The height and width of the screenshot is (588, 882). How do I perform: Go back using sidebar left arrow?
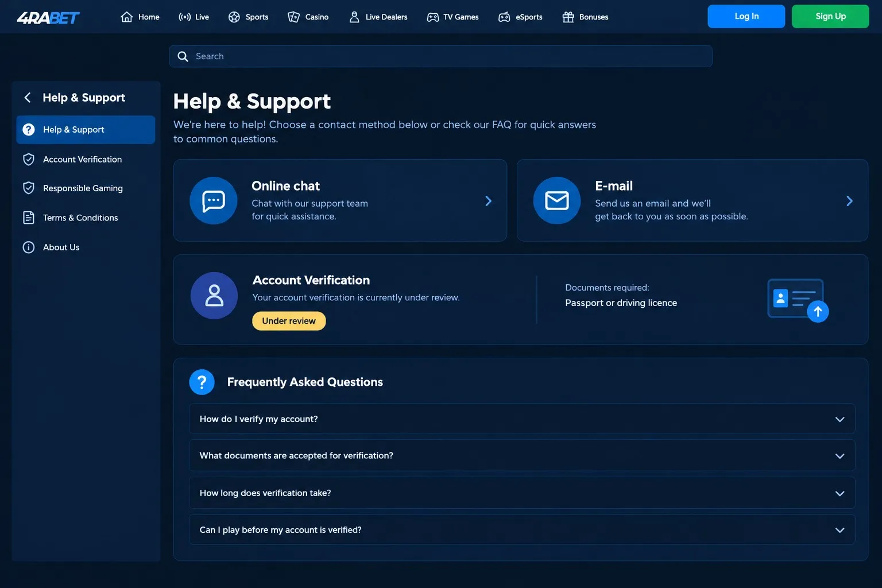coord(28,98)
